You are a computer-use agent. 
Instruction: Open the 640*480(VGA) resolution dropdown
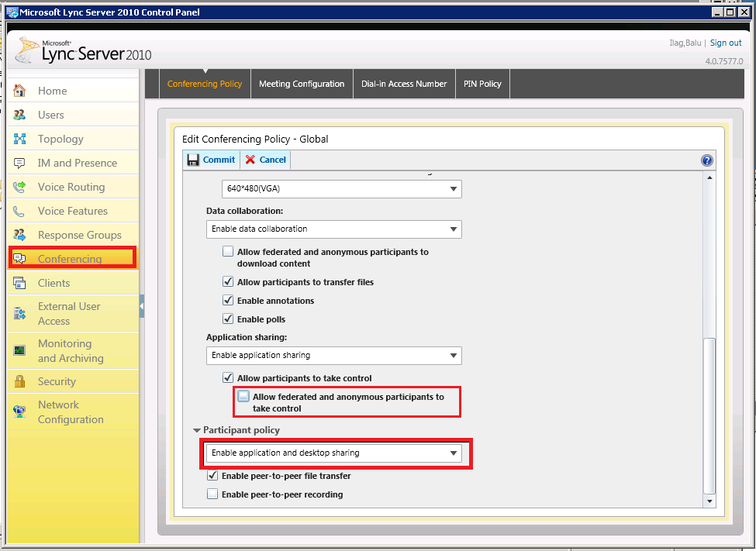(341, 189)
